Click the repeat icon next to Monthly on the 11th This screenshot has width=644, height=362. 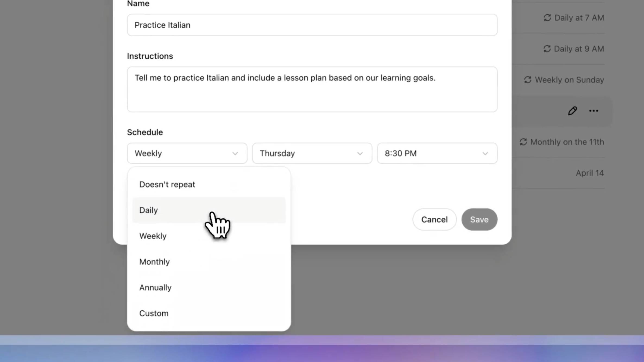(x=523, y=142)
